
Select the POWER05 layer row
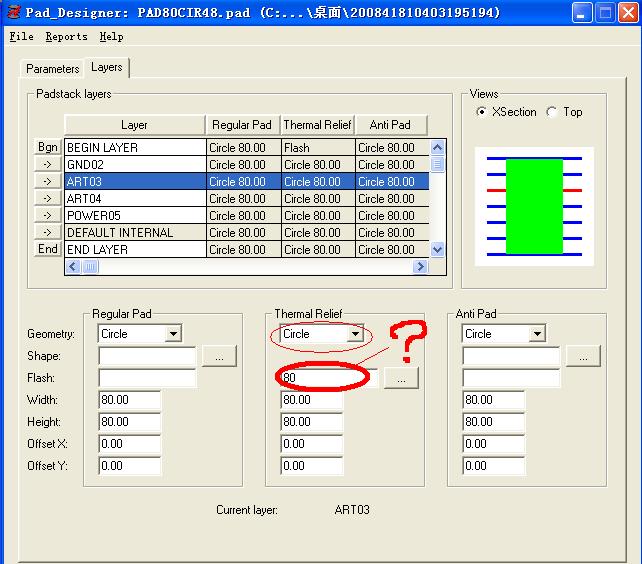[x=247, y=215]
